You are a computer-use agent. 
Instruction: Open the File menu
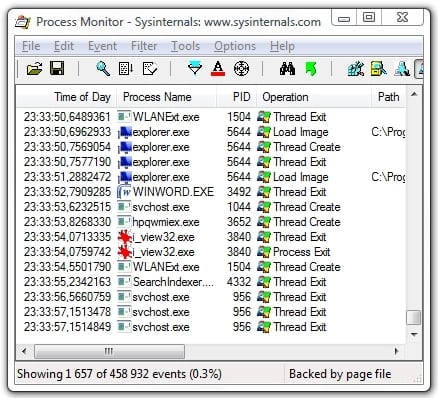31,46
